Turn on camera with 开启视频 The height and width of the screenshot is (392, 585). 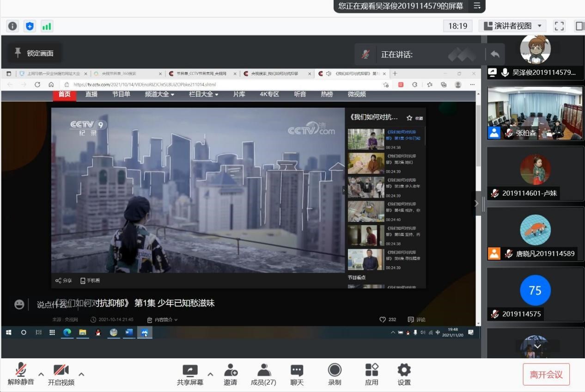click(61, 374)
